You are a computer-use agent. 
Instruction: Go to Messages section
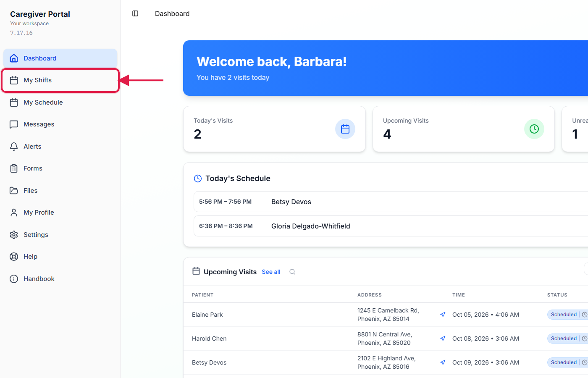tap(60, 124)
